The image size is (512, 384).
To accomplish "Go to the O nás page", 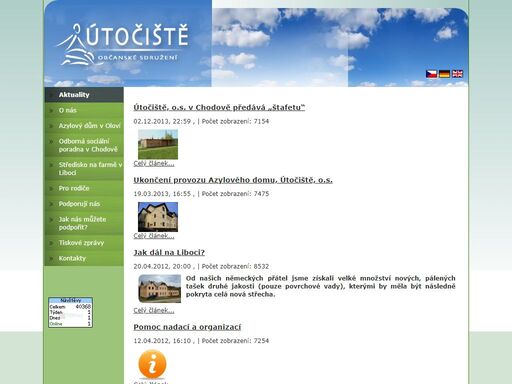I will (84, 110).
